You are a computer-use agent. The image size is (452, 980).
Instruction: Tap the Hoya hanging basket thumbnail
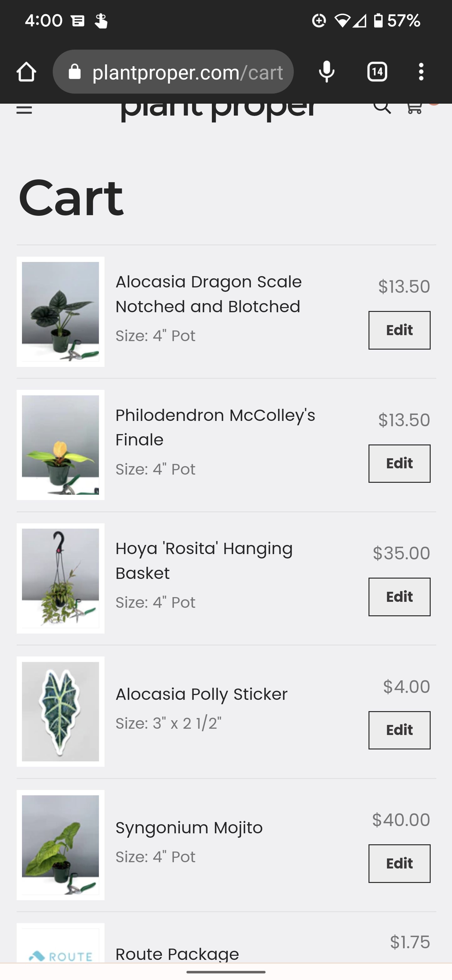[61, 578]
